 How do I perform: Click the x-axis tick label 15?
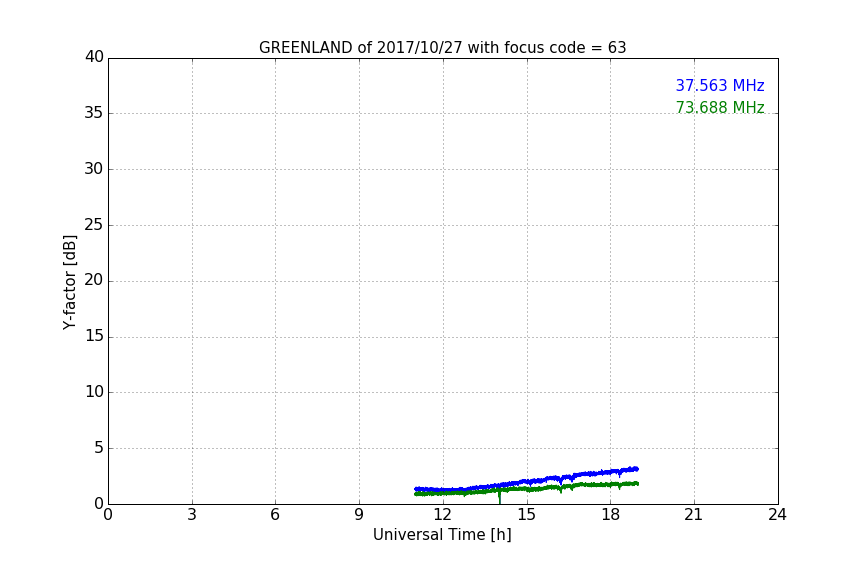tap(526, 515)
